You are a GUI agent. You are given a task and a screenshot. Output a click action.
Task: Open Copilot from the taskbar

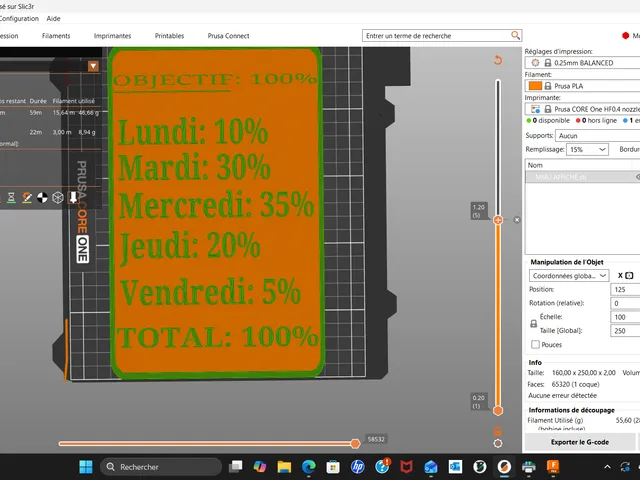tap(260, 467)
